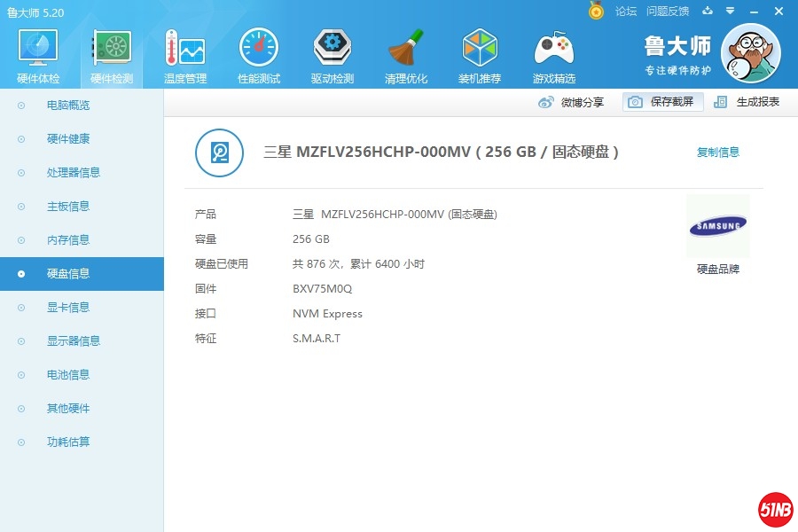Open 清理优化 broom icon
The height and width of the screenshot is (532, 798).
[x=406, y=51]
